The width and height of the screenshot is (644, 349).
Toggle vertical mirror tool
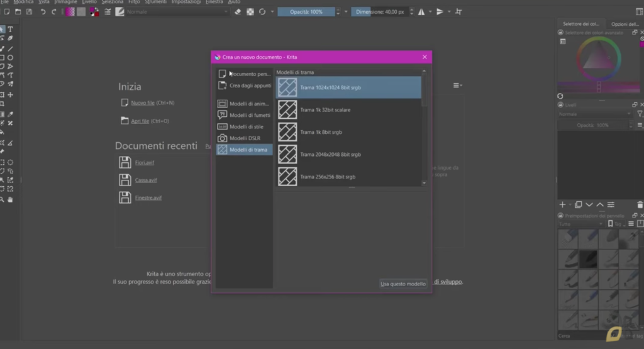coord(440,12)
